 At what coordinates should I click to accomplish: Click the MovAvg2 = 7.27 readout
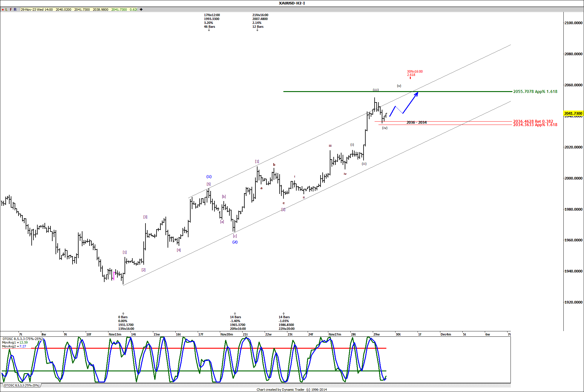tap(14, 347)
